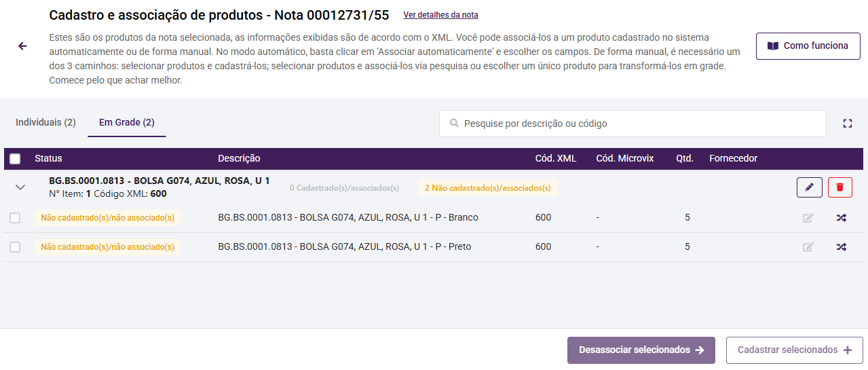Select the Em Grade (2) tab

tap(127, 123)
